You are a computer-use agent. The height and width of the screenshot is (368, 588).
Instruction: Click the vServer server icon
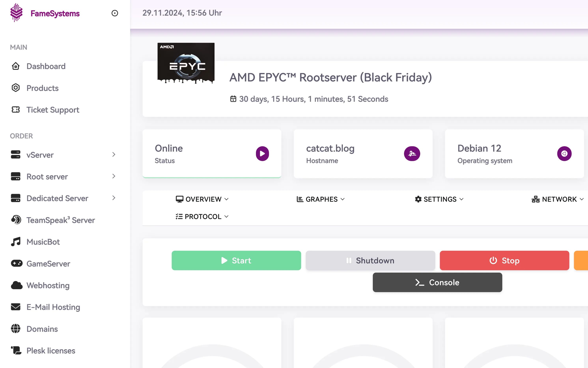click(16, 154)
